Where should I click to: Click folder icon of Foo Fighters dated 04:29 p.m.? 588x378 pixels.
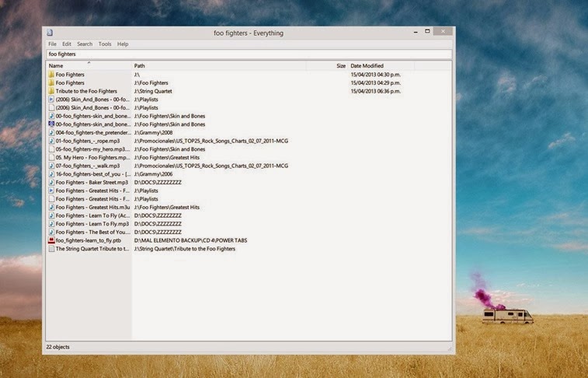[51, 82]
